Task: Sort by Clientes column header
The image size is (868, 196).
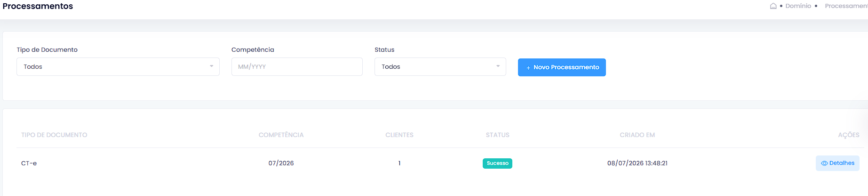Action: pyautogui.click(x=399, y=135)
